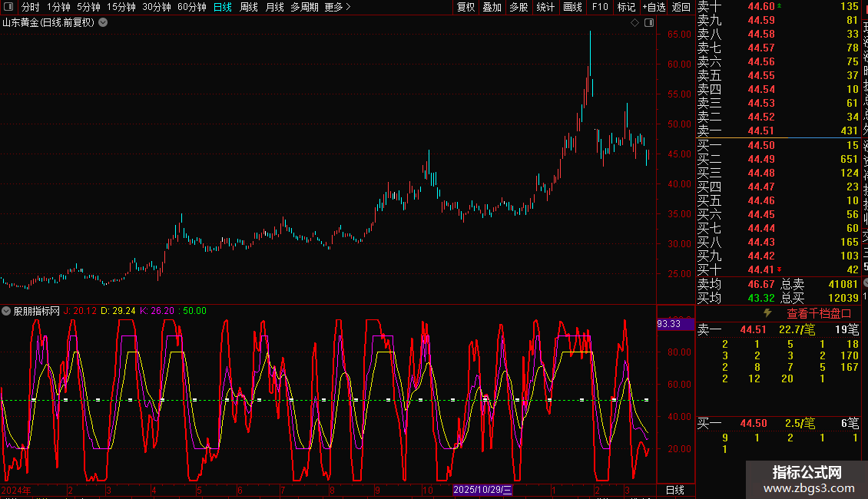Select the 日线 daily period
The width and height of the screenshot is (868, 499).
(x=223, y=7)
